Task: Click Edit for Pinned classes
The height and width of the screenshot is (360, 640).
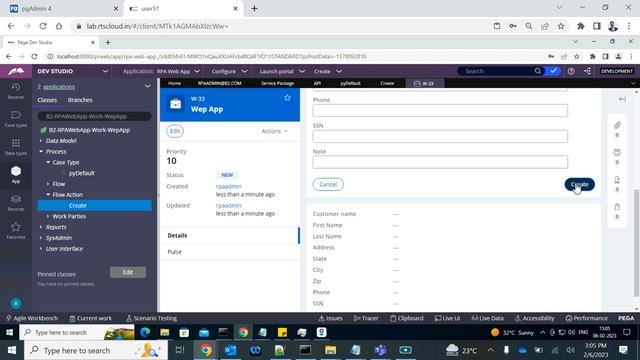Action: [128, 272]
